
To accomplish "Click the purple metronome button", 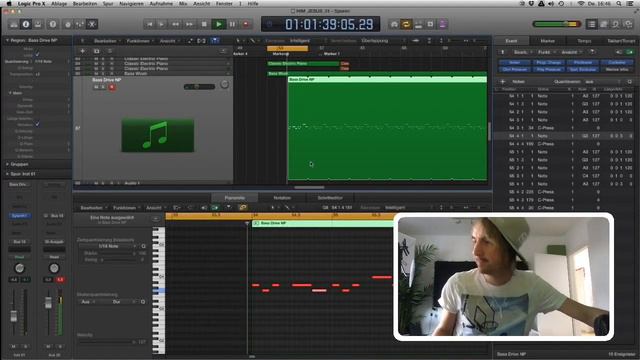I will pos(443,24).
